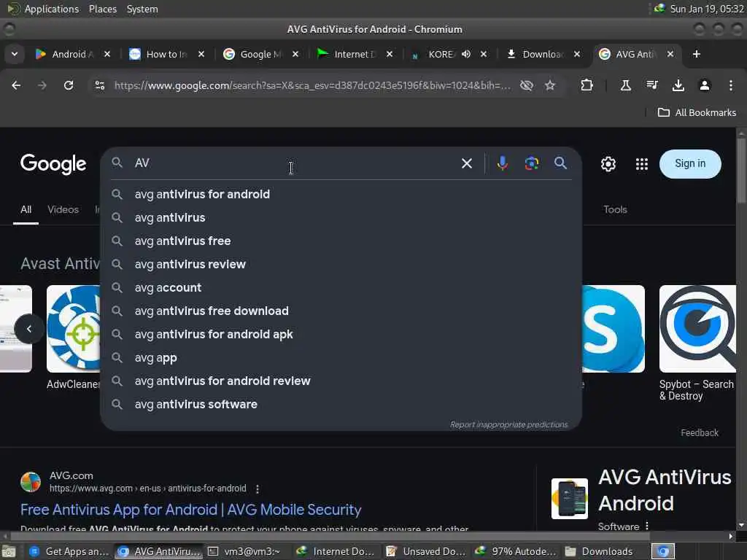The image size is (747, 560).
Task: Go back with the browser back arrow
Action: (x=16, y=85)
